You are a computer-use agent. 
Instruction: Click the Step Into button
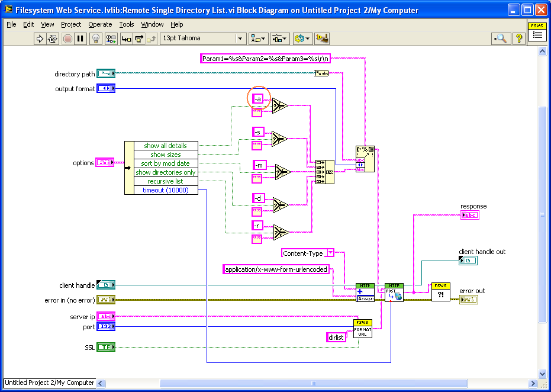[x=126, y=38]
